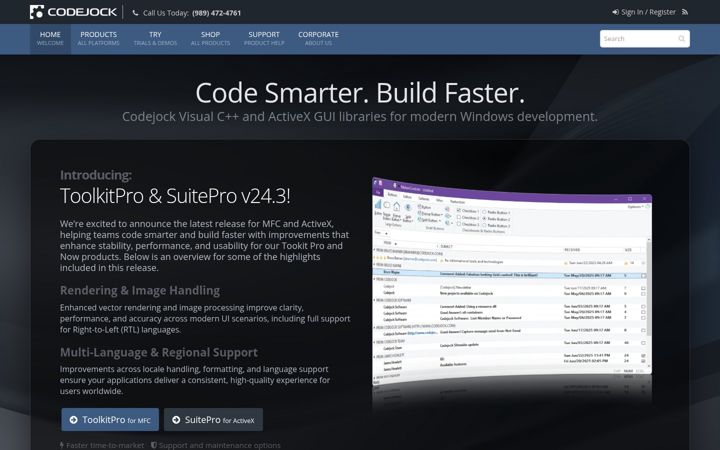The image size is (720, 450).
Task: Click the SuitePro for ActiveX button
Action: [214, 420]
